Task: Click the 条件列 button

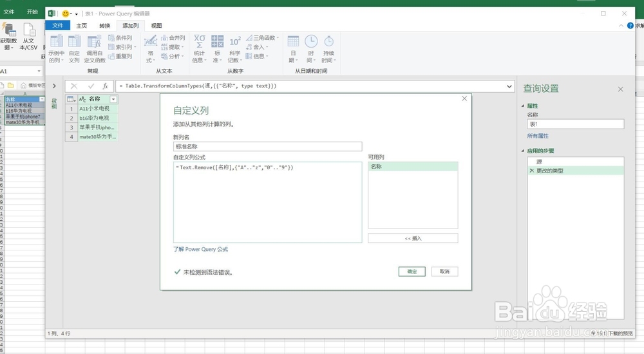Action: click(120, 38)
